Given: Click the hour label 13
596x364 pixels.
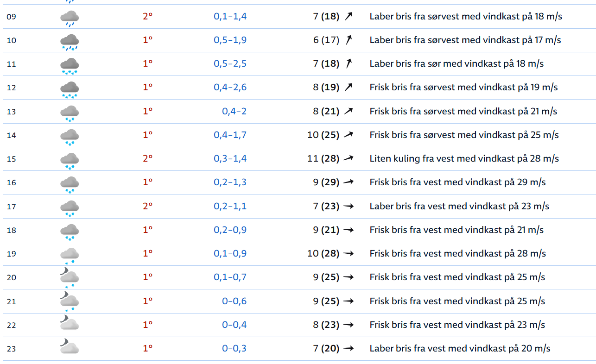Looking at the screenshot, I should click(x=12, y=112).
